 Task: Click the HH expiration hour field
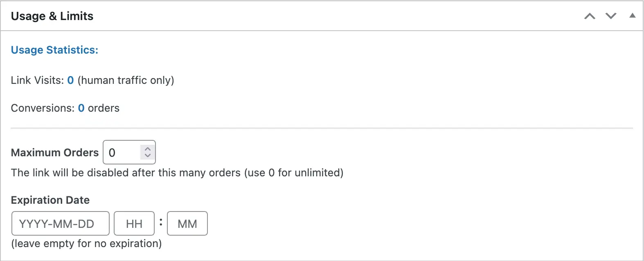[x=134, y=223]
